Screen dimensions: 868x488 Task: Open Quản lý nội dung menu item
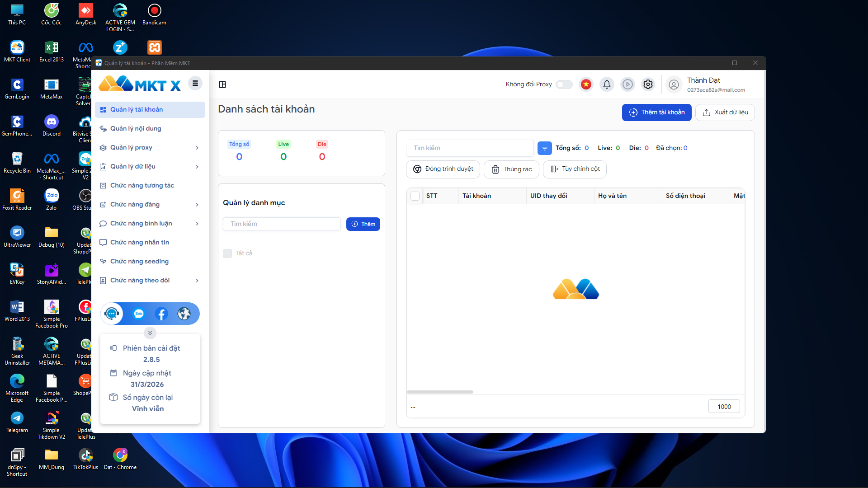150,129
